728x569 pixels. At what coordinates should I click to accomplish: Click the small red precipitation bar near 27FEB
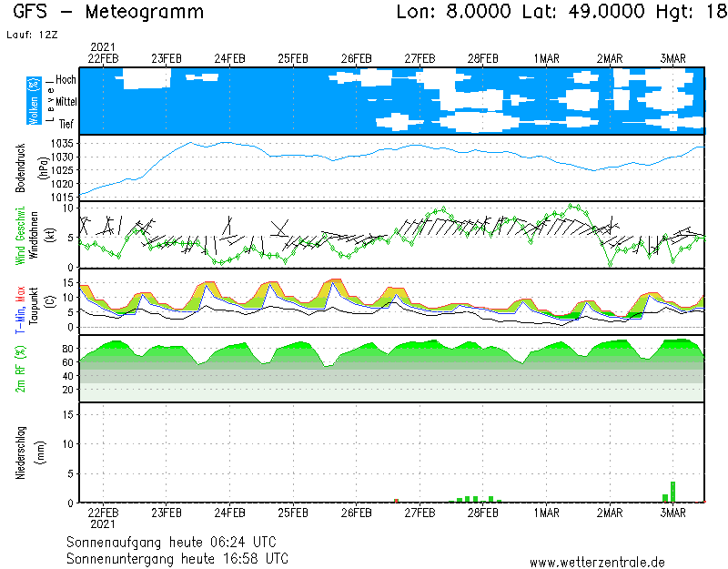click(396, 500)
